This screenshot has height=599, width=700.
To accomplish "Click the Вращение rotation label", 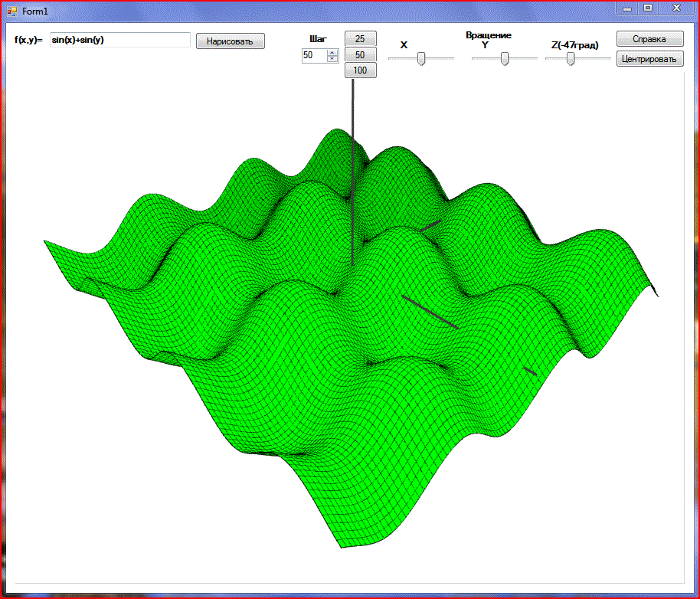I will coord(489,35).
